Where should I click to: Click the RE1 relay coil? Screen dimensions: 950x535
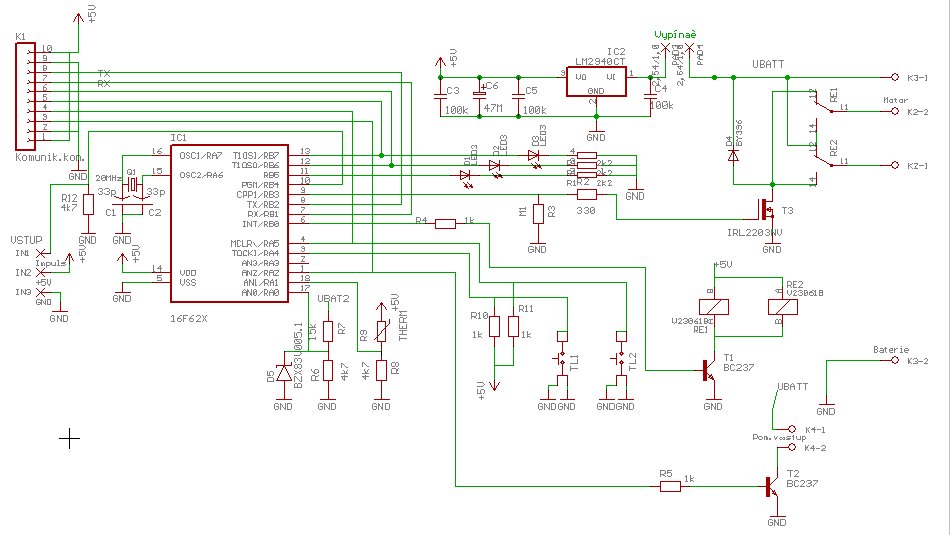(716, 309)
